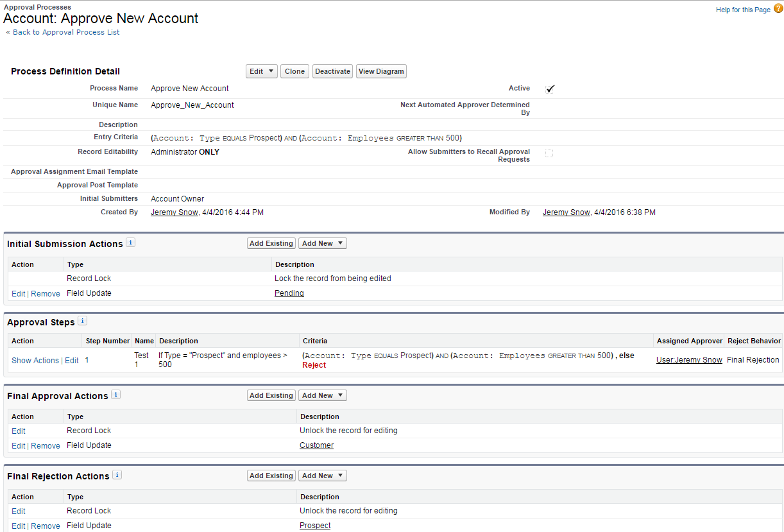Click Show Actions for approval step 1
The image size is (784, 532).
pyautogui.click(x=35, y=361)
